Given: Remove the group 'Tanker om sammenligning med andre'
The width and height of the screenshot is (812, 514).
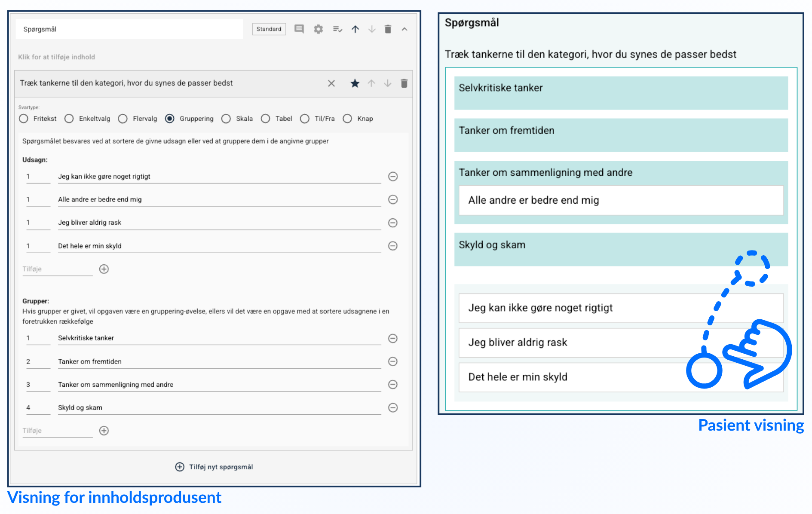Looking at the screenshot, I should pyautogui.click(x=393, y=385).
